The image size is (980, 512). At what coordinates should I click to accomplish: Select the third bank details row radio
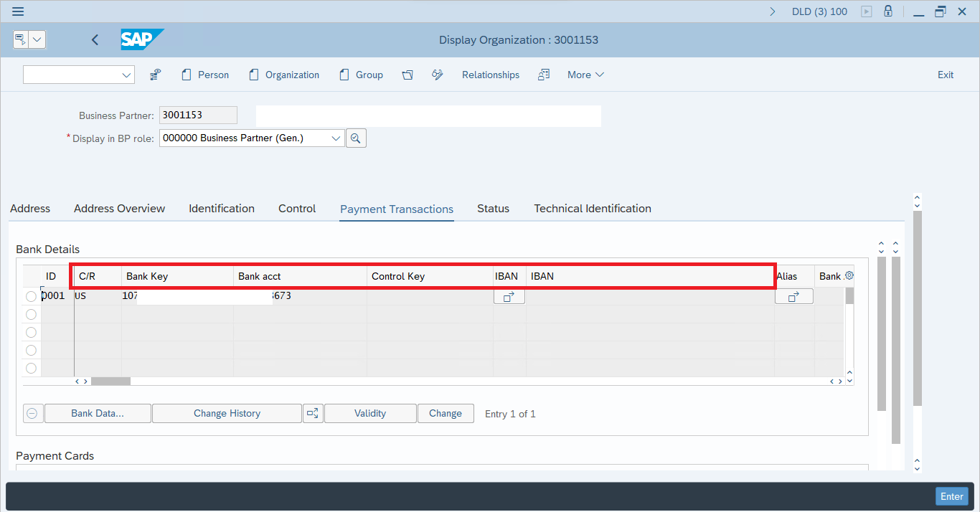(x=31, y=332)
